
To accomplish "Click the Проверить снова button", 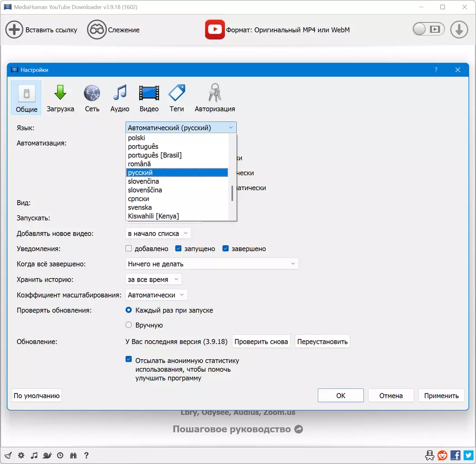I will (x=261, y=342).
